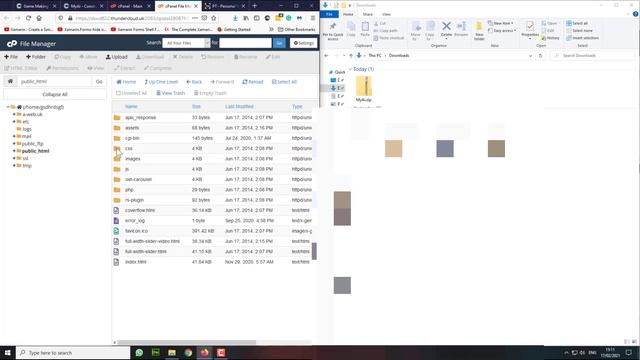Collapse the /home root tree node
The width and height of the screenshot is (640, 360).
[x=8, y=107]
